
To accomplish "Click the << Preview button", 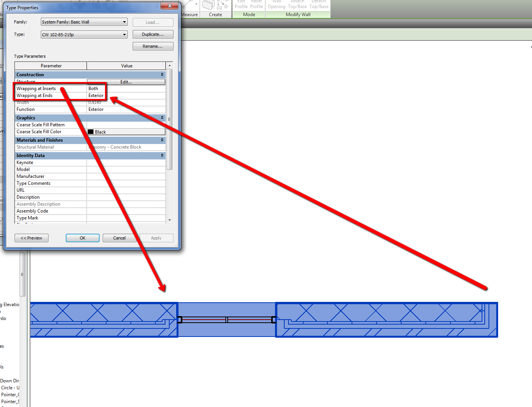I will 32,238.
